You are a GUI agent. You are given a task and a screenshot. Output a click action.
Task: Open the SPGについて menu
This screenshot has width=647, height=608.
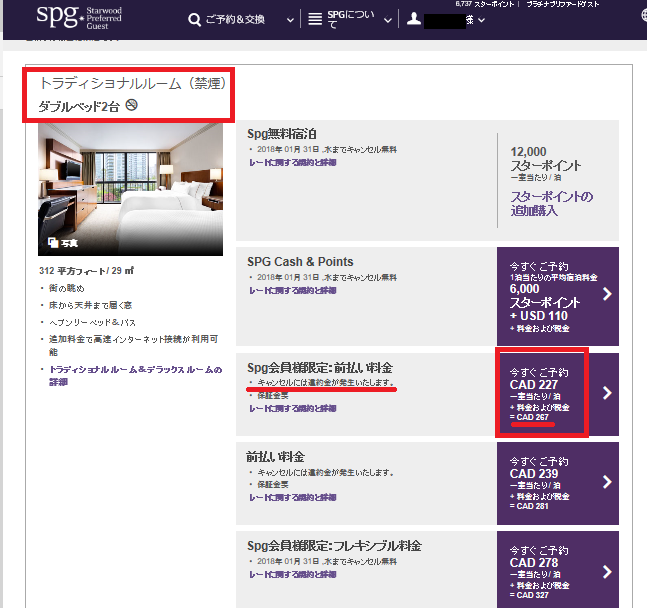tap(351, 19)
